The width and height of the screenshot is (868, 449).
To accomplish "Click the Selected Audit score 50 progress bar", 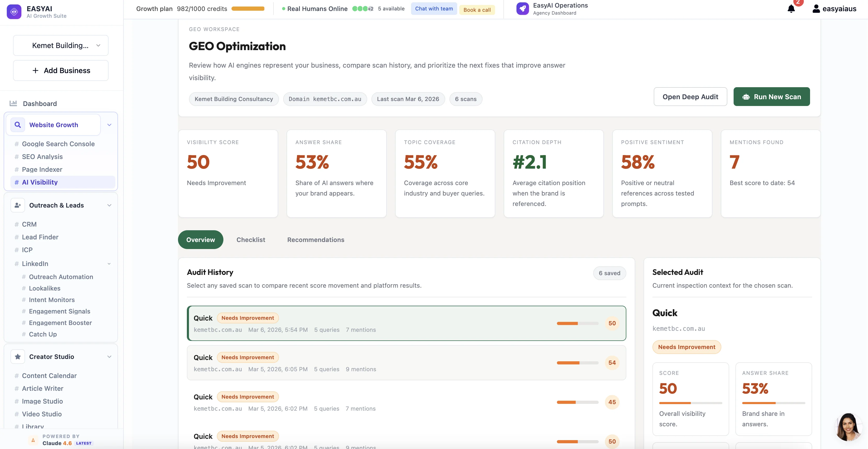I will pyautogui.click(x=691, y=403).
